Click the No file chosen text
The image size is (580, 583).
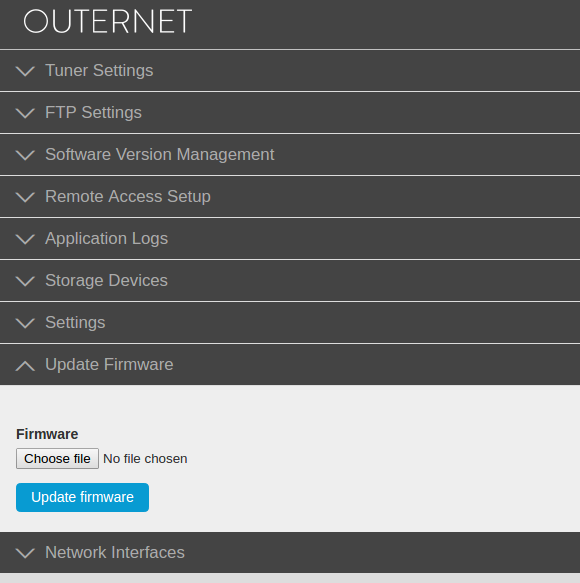(145, 459)
